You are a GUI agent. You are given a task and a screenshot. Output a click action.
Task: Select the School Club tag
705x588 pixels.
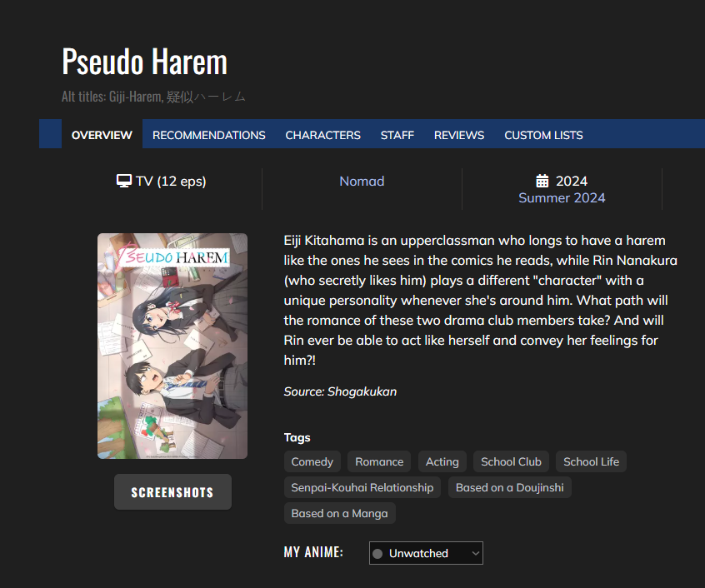[511, 461]
